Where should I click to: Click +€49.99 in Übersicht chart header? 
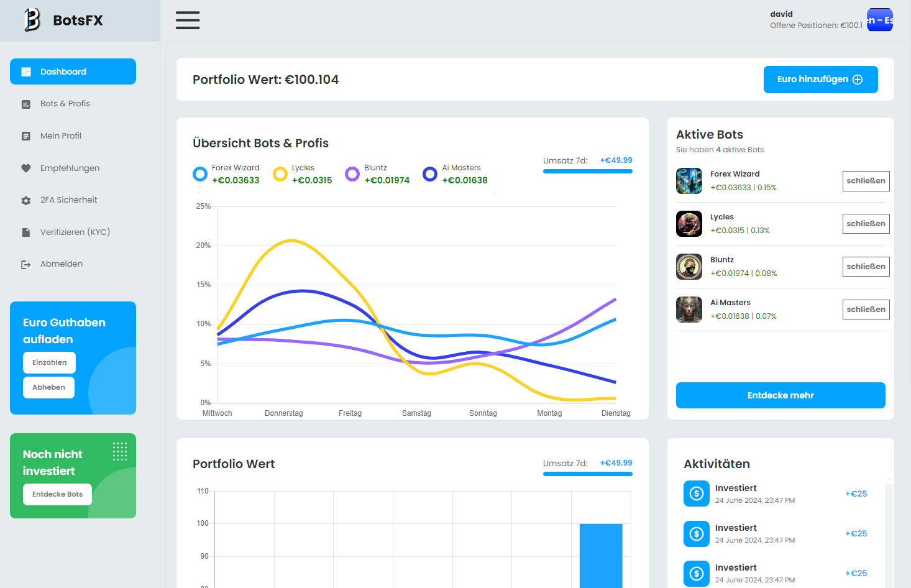(616, 160)
